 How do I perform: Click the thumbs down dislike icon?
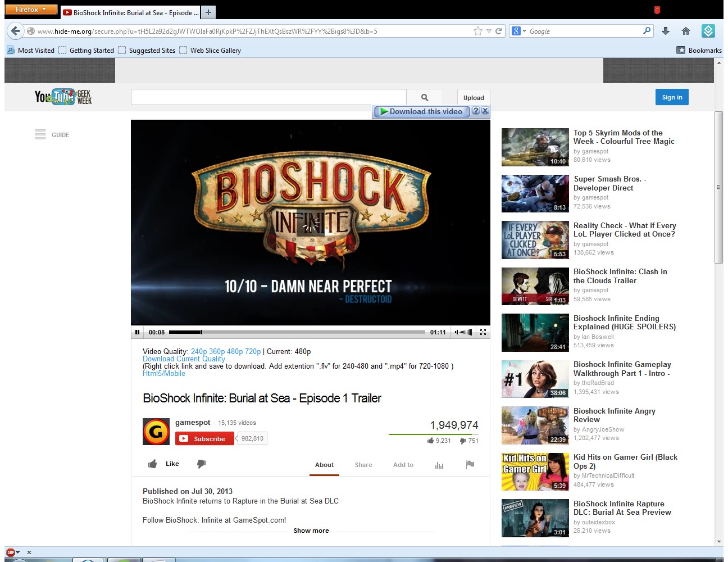[x=201, y=464]
